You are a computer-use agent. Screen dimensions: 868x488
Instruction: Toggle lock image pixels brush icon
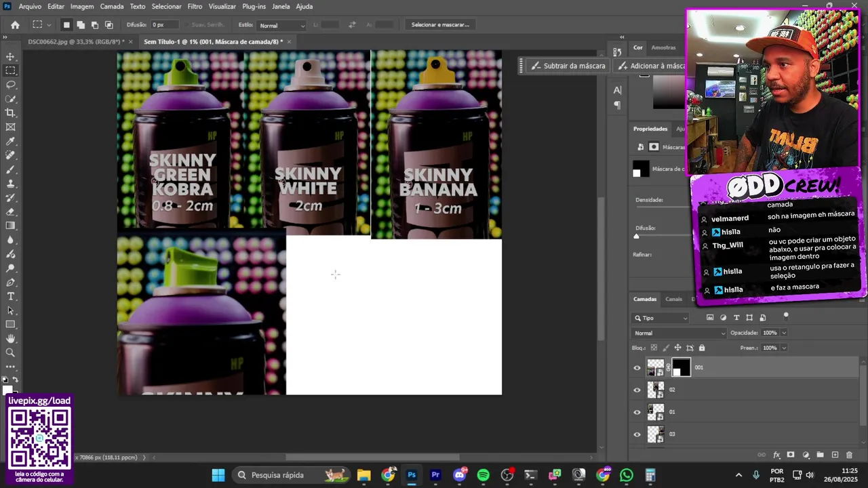pyautogui.click(x=666, y=348)
